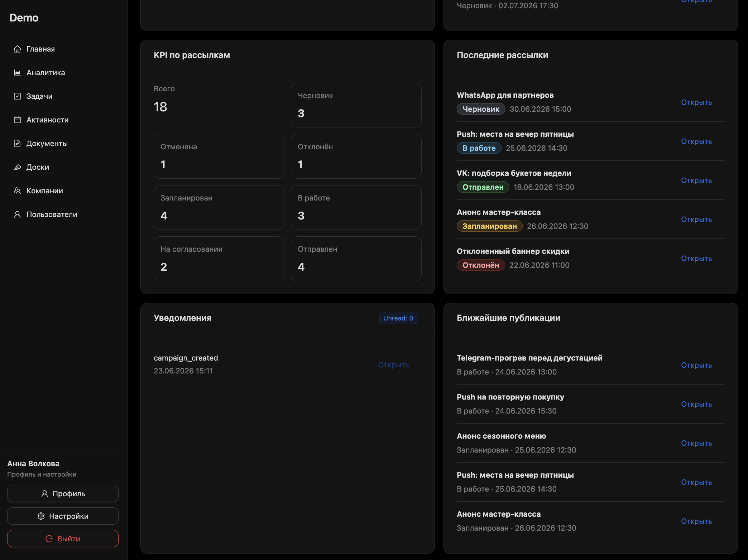Open Настройки button
This screenshot has width=748, height=560.
[63, 516]
